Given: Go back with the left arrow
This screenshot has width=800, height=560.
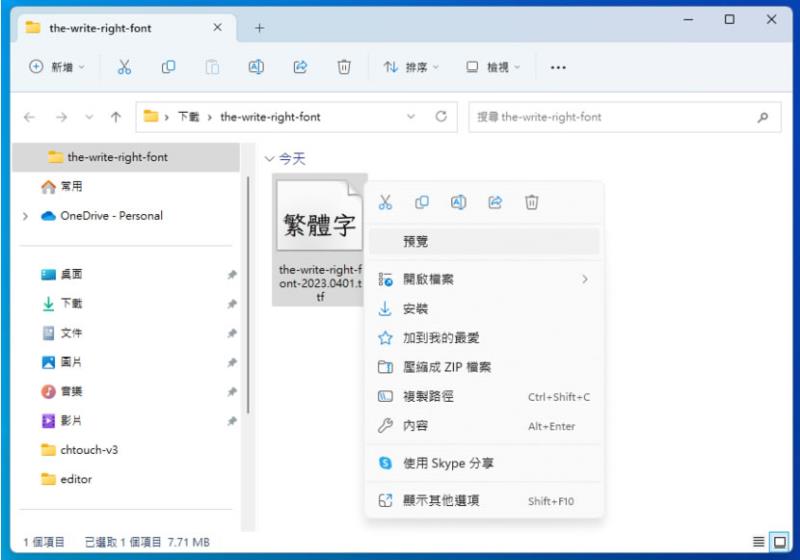Looking at the screenshot, I should tap(30, 117).
